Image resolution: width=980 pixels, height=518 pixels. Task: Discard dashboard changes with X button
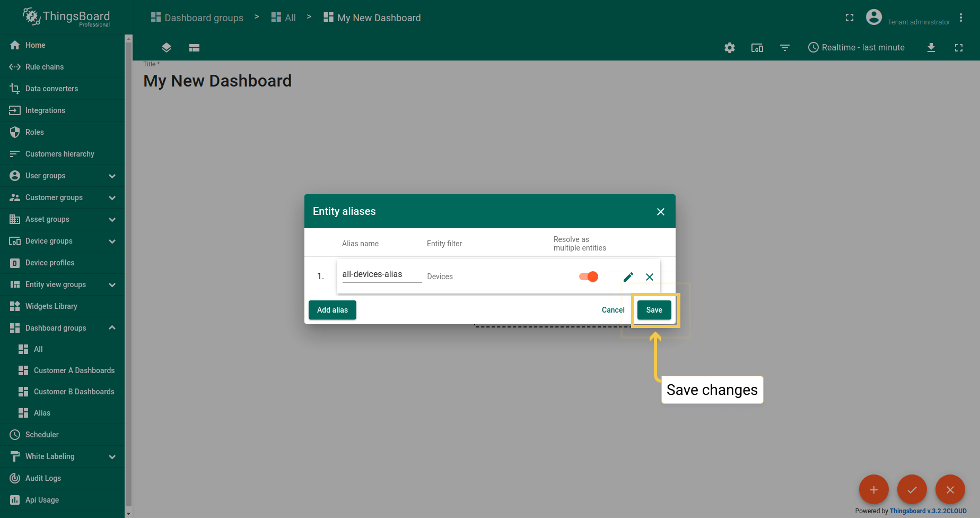click(950, 489)
